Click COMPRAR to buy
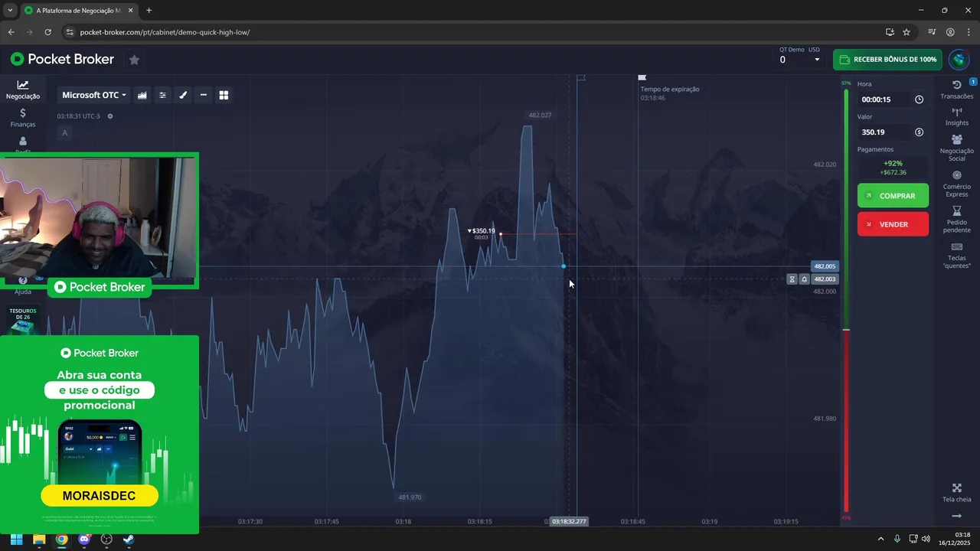 pos(893,196)
